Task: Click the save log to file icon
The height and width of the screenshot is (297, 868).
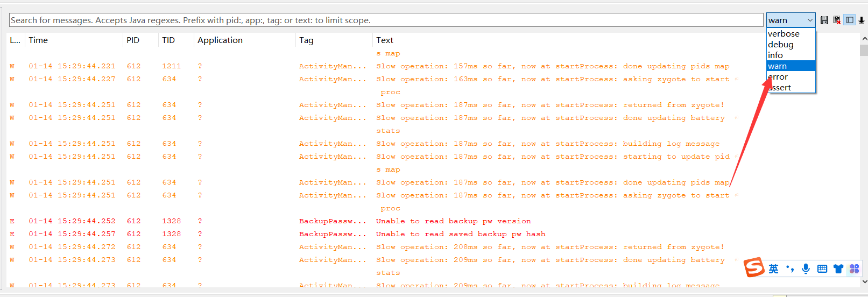Action: point(824,20)
